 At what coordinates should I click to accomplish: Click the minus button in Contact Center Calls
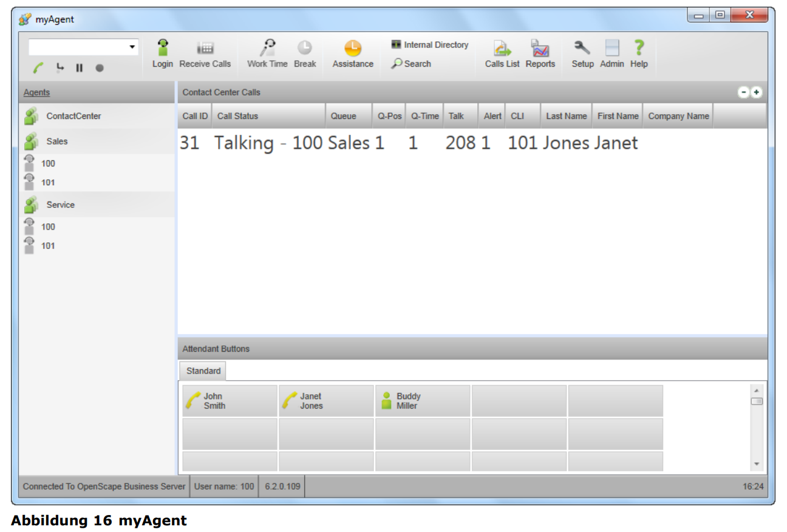744,92
